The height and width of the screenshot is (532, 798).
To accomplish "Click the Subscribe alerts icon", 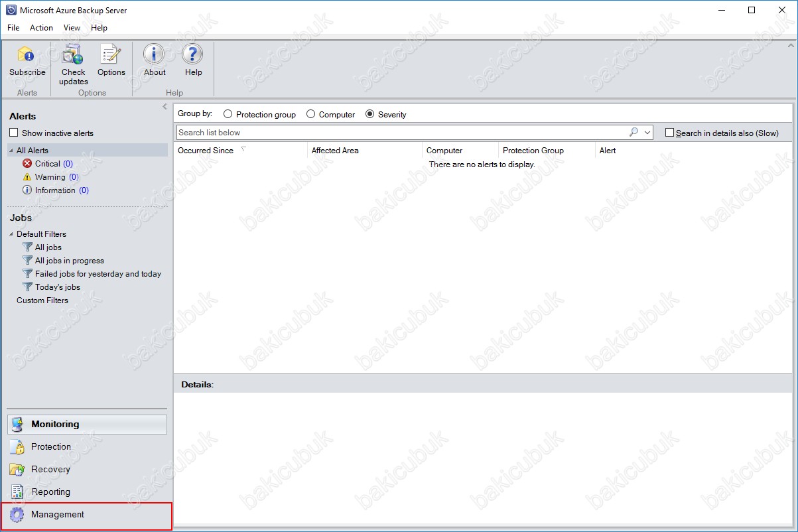I will (x=27, y=54).
